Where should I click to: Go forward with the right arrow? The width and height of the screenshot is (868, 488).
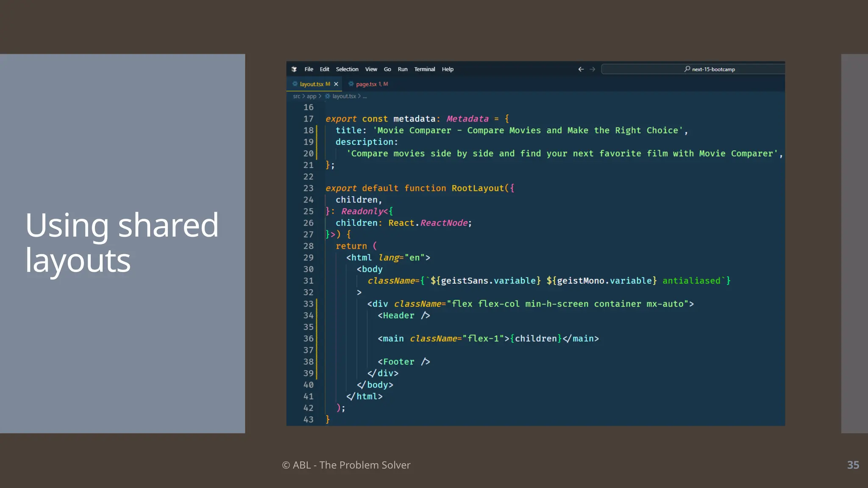(593, 69)
